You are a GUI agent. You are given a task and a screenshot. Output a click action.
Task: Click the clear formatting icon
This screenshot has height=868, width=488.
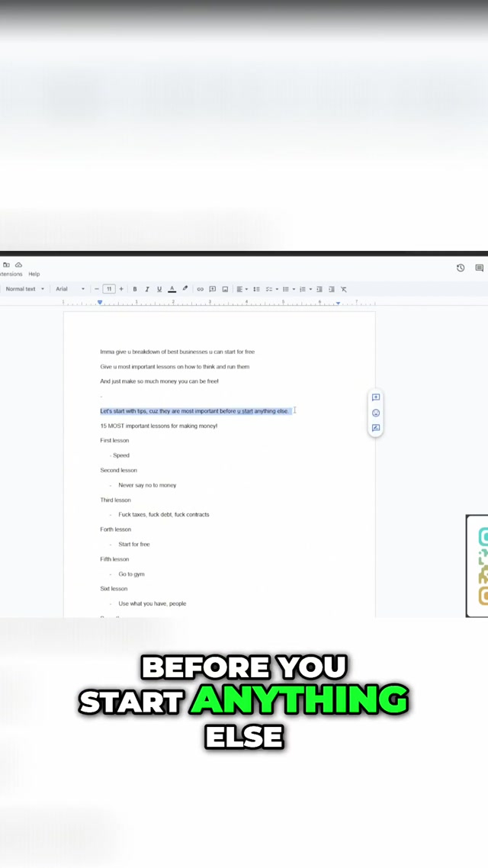[344, 289]
